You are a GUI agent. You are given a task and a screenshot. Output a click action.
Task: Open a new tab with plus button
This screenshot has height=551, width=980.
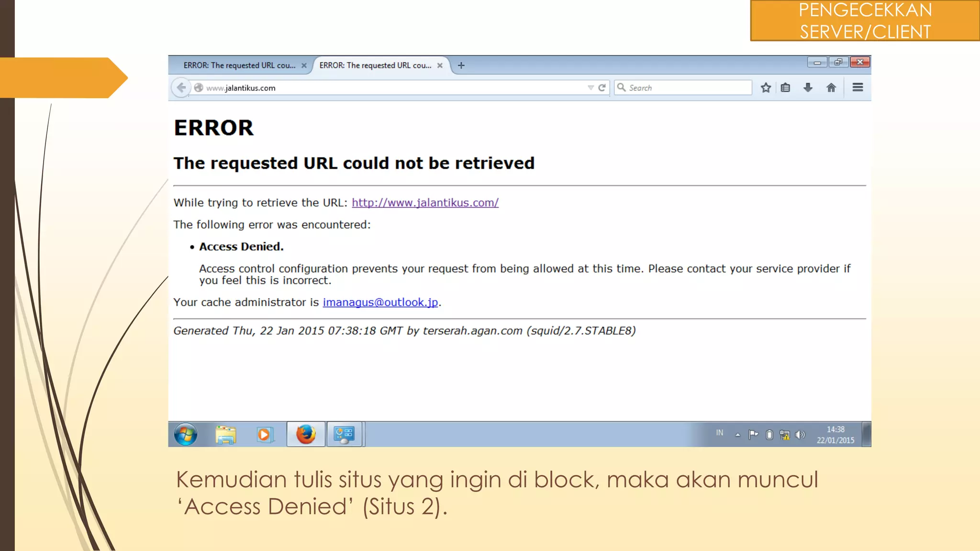[461, 66]
